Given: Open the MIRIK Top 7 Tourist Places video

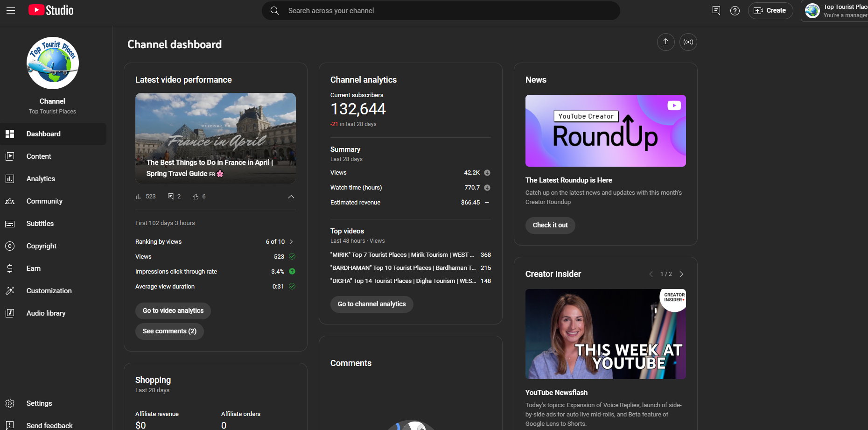Looking at the screenshot, I should coord(402,255).
